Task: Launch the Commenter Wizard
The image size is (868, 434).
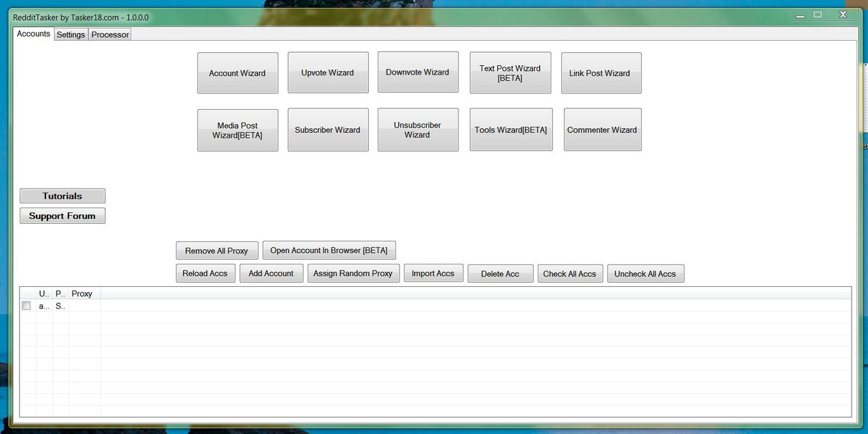Action: point(602,130)
